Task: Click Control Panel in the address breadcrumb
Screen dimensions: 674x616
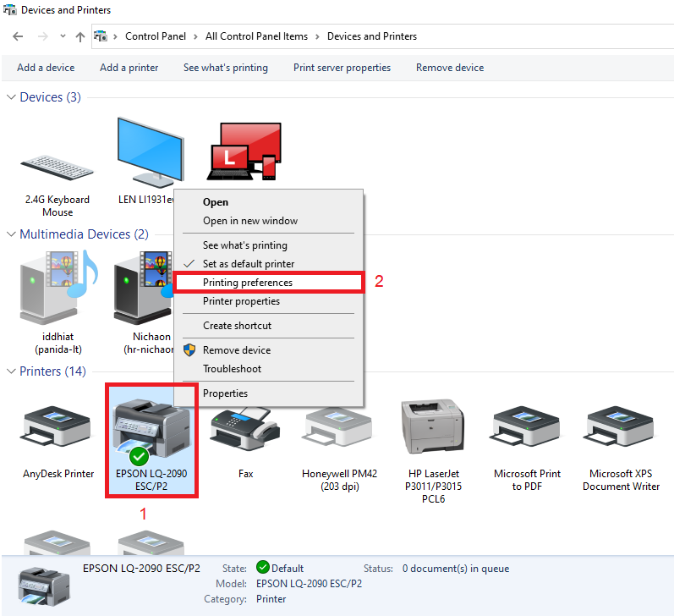Action: click(x=157, y=36)
